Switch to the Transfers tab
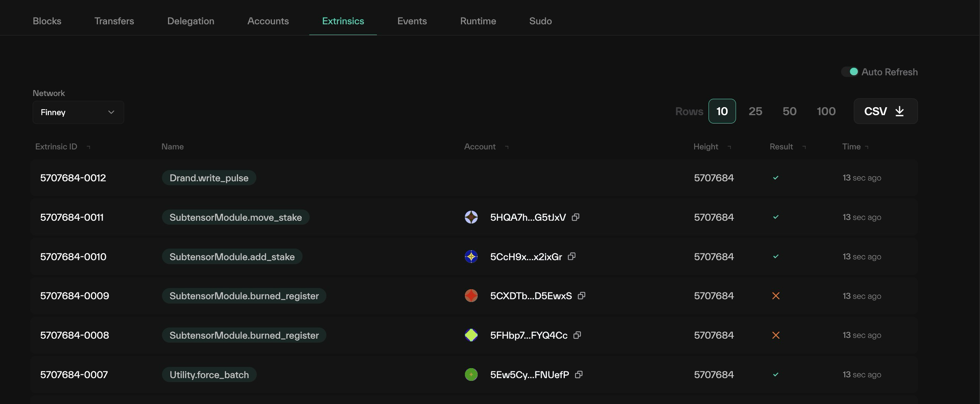 point(114,21)
